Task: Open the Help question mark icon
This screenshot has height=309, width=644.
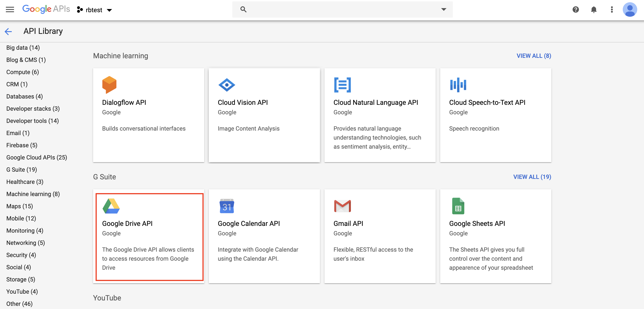Action: point(576,9)
